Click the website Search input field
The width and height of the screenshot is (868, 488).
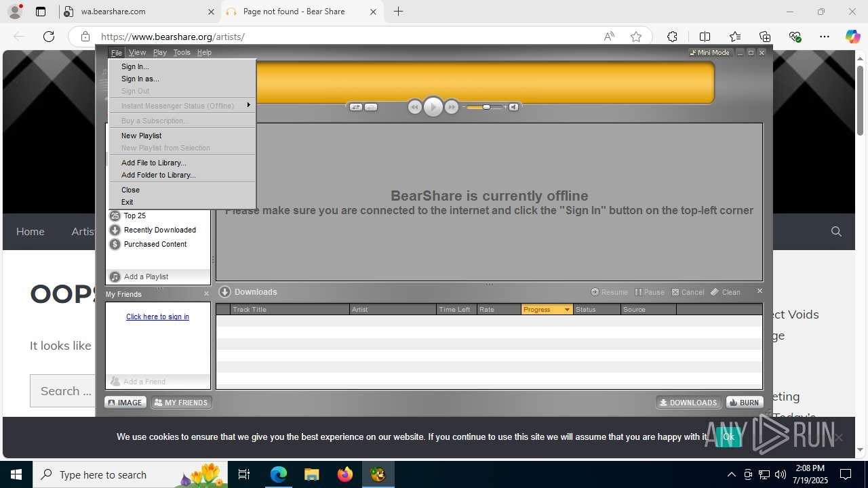[x=63, y=390]
